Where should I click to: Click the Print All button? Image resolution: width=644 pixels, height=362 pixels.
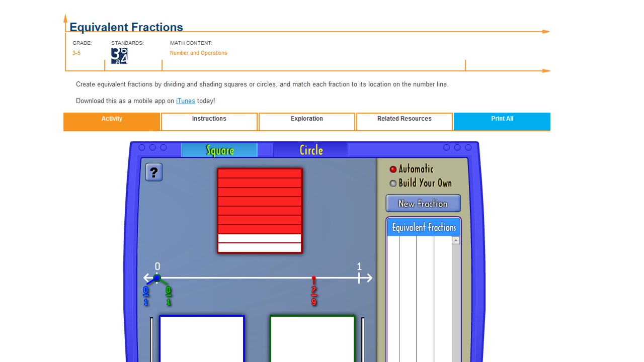[502, 121]
